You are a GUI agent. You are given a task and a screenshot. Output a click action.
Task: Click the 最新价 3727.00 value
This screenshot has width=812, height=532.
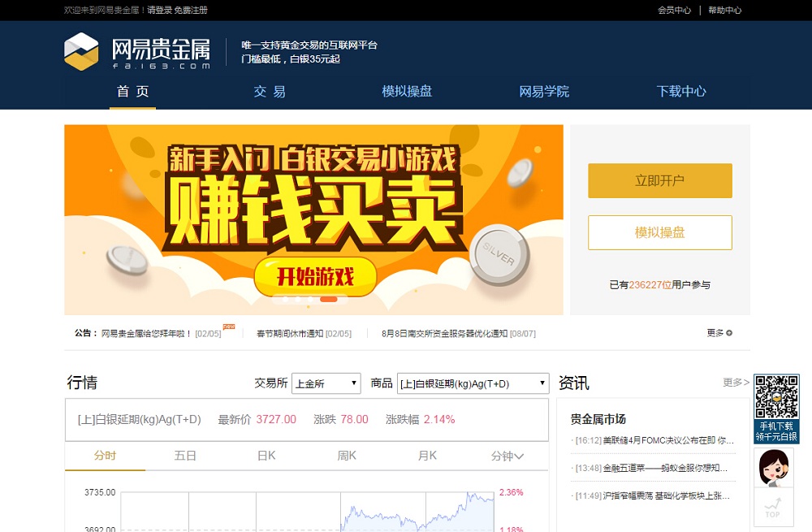coord(276,420)
